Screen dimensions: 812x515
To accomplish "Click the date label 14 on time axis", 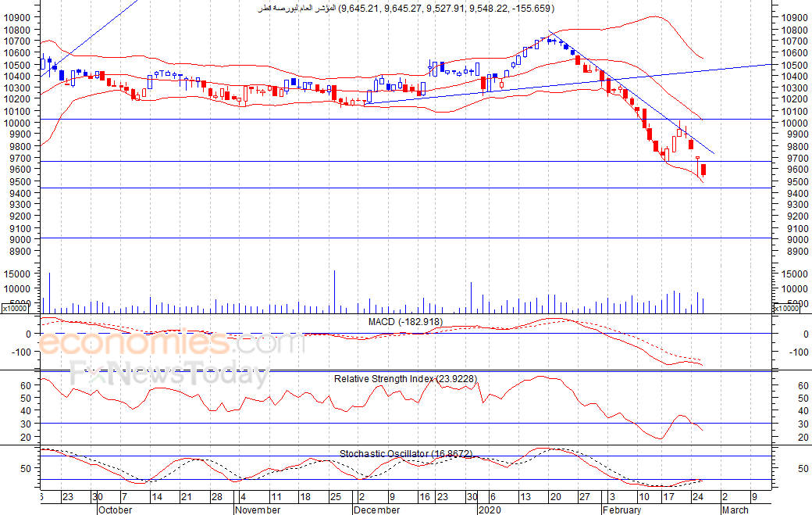I will [156, 497].
